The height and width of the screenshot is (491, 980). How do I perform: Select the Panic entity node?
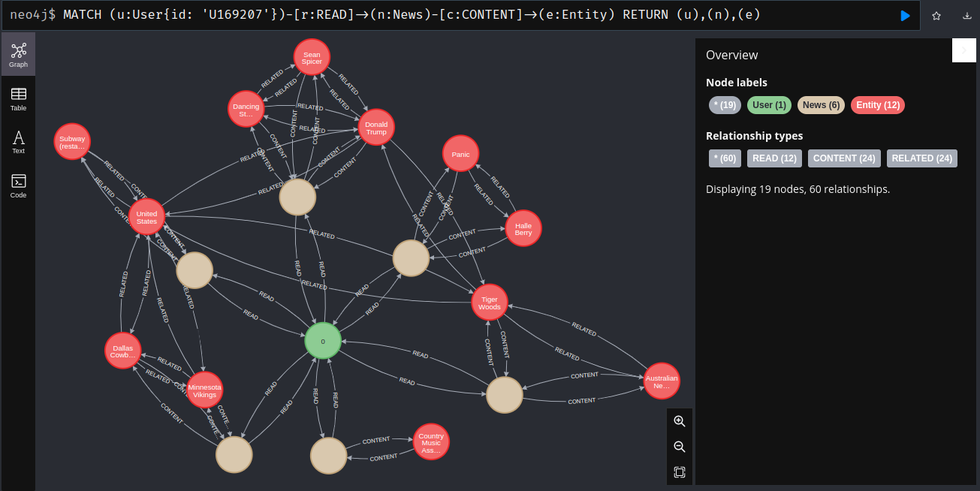click(x=460, y=155)
